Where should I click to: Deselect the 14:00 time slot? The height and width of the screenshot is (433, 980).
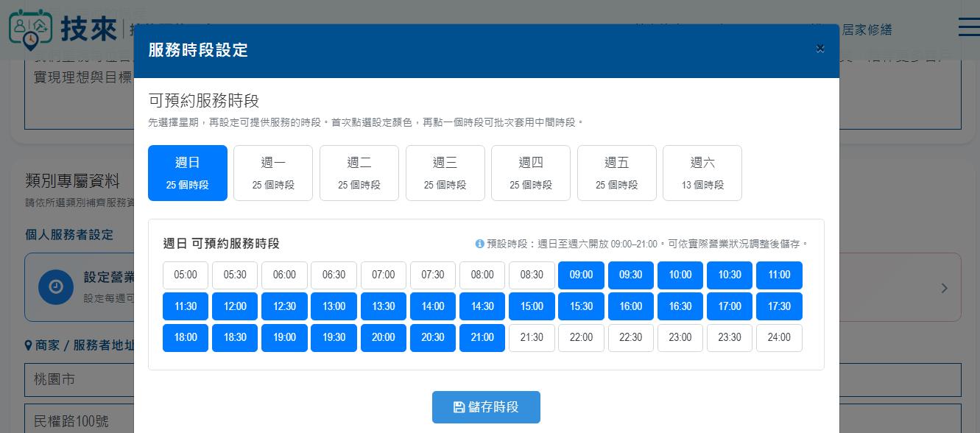tap(433, 306)
